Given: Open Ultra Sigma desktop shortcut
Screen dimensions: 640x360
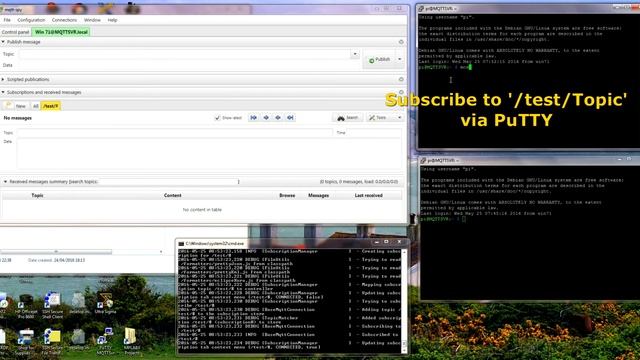Looking at the screenshot, I should point(105,304).
